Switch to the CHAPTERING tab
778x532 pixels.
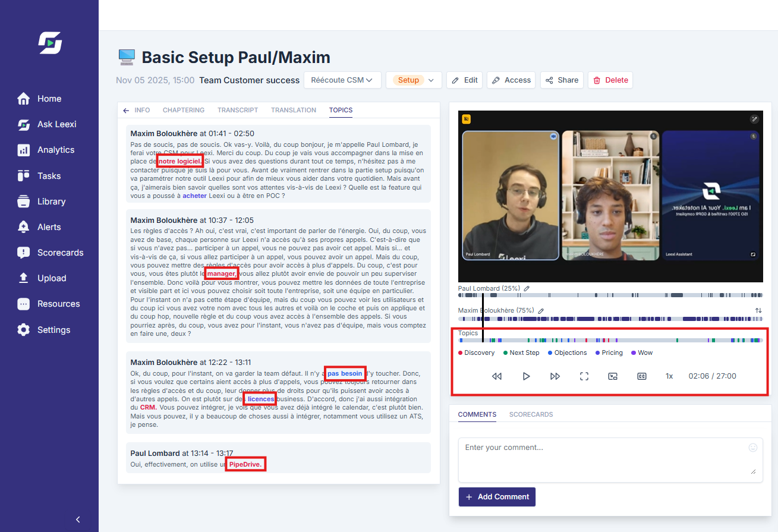coord(184,110)
